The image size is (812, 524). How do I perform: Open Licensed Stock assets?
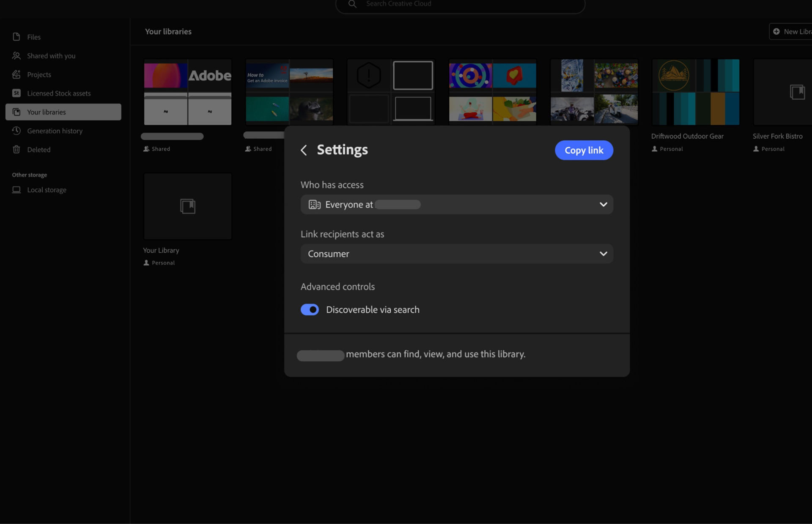coord(63,93)
